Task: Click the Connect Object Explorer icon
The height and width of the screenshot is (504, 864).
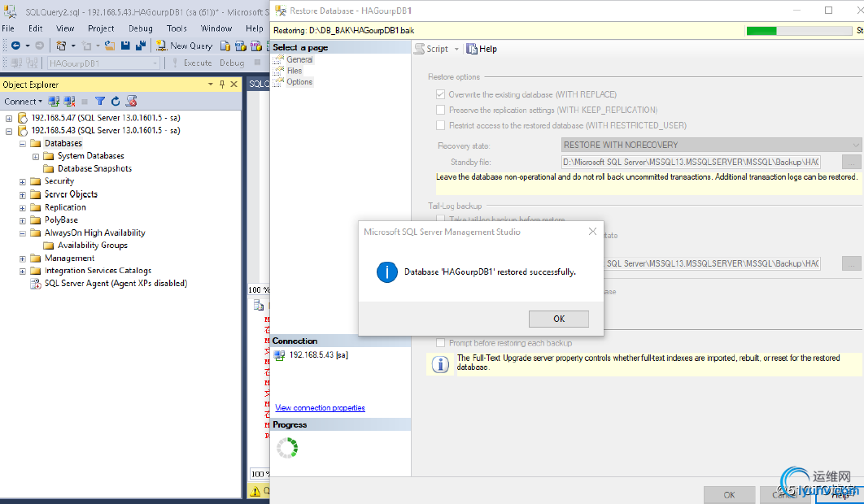Action: pyautogui.click(x=54, y=102)
